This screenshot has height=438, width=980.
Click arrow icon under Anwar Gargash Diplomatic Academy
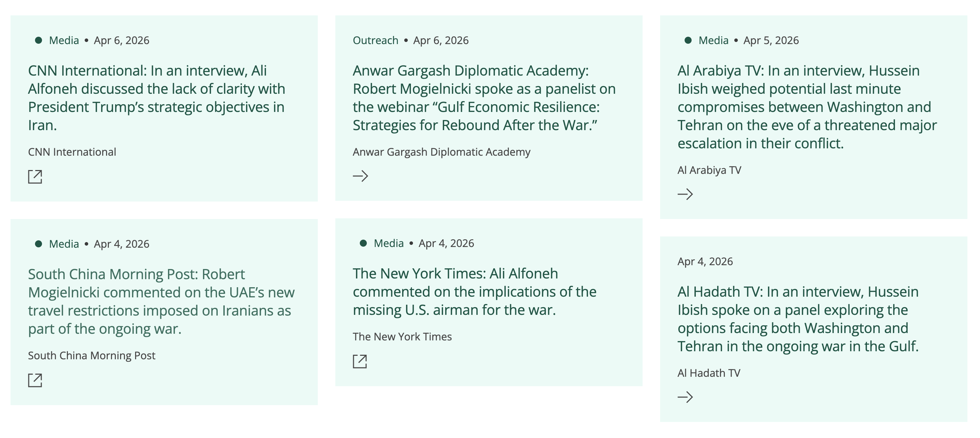[x=360, y=176]
